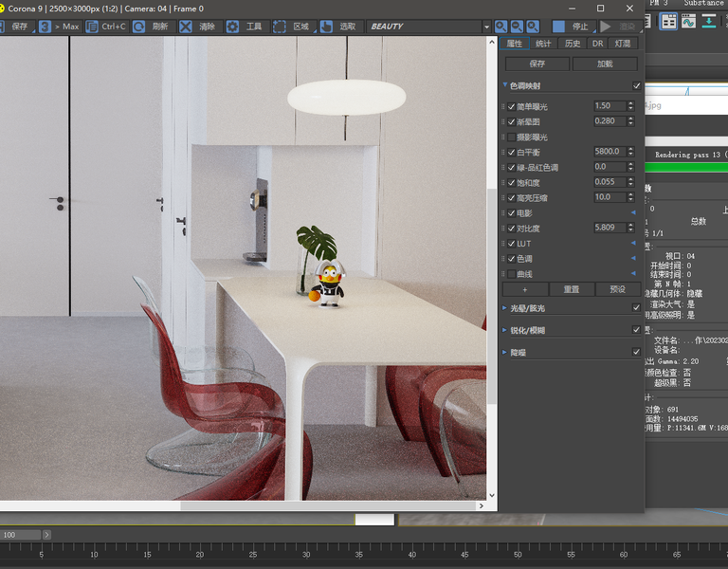
Task: Click stepper arrows for 渐晕图 0.280
Action: (x=630, y=121)
